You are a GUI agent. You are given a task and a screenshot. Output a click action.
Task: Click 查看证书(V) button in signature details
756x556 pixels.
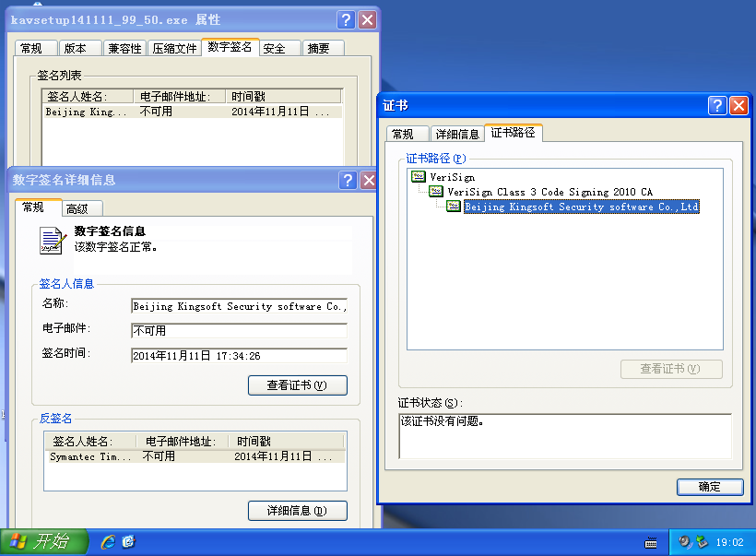pyautogui.click(x=298, y=385)
